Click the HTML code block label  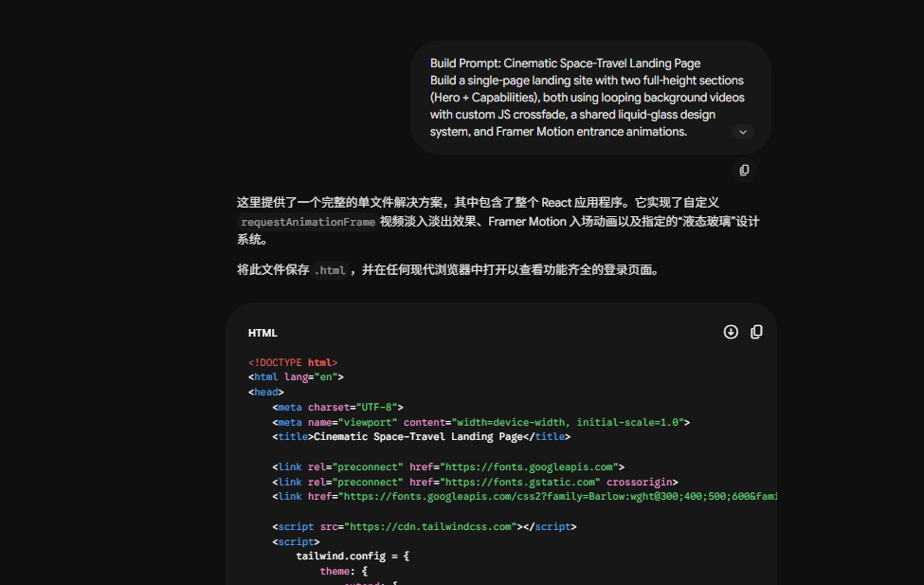tap(263, 333)
